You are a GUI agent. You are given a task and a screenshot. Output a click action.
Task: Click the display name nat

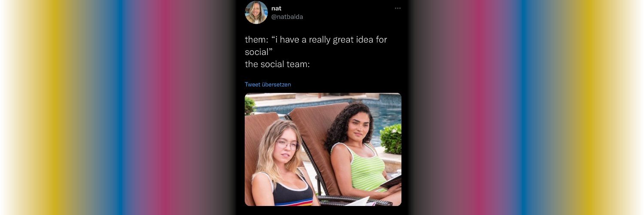click(276, 8)
